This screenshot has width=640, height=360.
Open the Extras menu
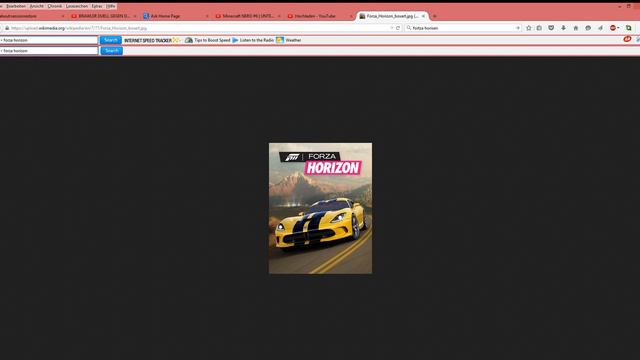pyautogui.click(x=97, y=6)
